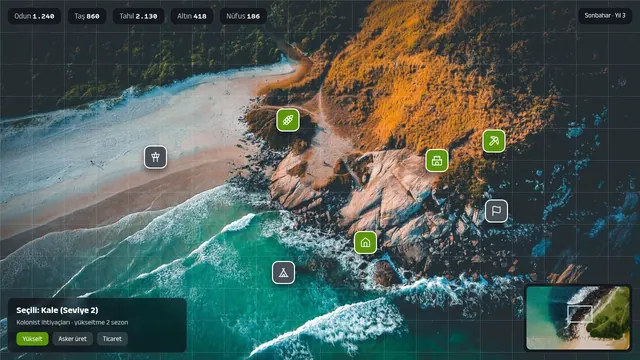640x360 pixels.
Task: Click the minimap thumbnail in the corner
Action: point(578,318)
